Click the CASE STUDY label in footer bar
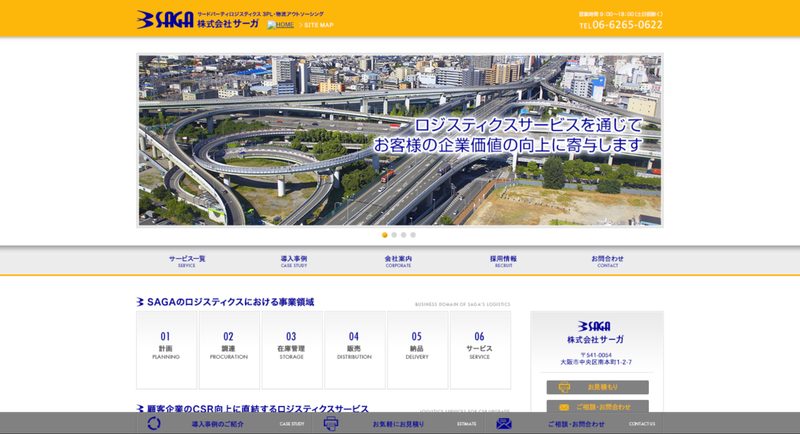 [292, 424]
